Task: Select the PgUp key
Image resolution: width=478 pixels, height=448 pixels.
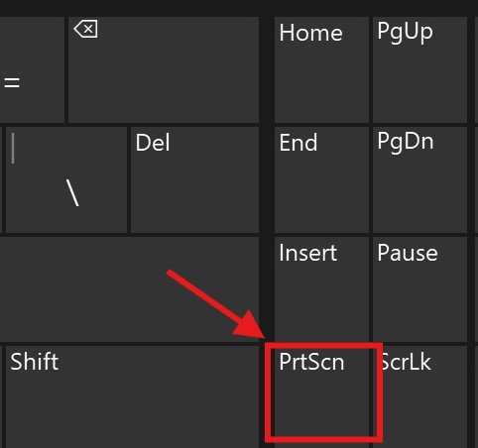Action: tap(419, 69)
